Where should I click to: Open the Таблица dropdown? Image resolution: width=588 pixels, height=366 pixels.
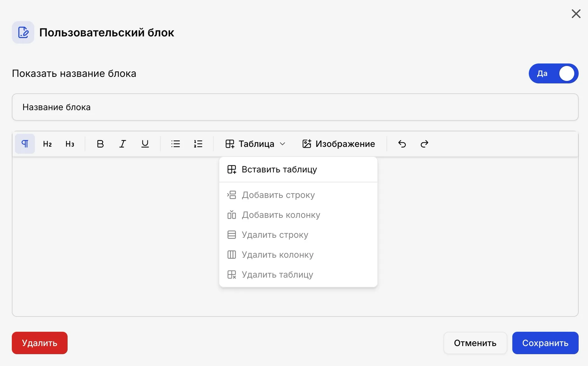coord(255,144)
